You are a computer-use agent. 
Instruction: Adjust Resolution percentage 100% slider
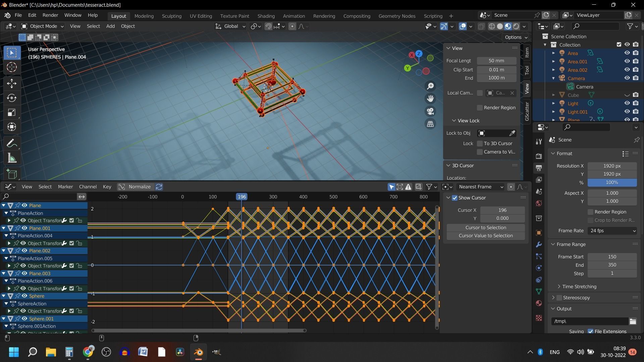(612, 183)
